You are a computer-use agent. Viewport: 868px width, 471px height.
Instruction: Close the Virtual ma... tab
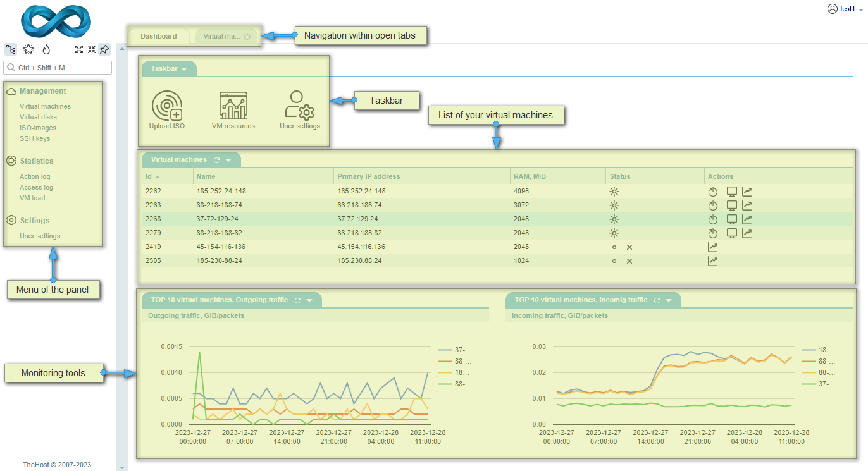click(x=247, y=37)
